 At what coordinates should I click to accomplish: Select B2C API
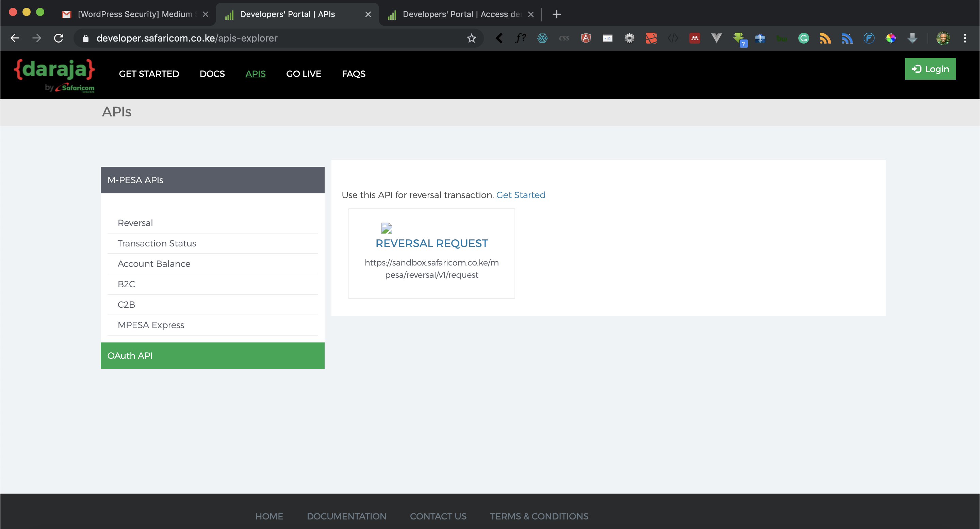212,284
